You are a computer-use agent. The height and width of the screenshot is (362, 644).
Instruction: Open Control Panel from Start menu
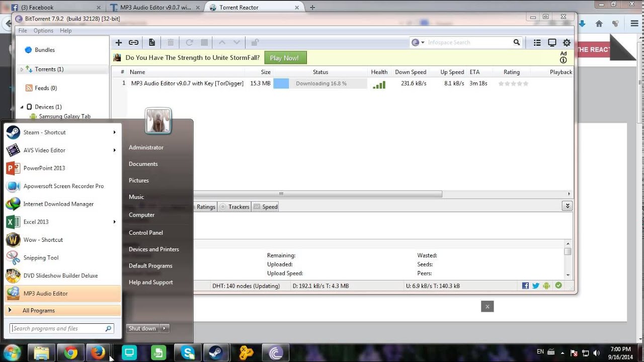click(x=146, y=233)
